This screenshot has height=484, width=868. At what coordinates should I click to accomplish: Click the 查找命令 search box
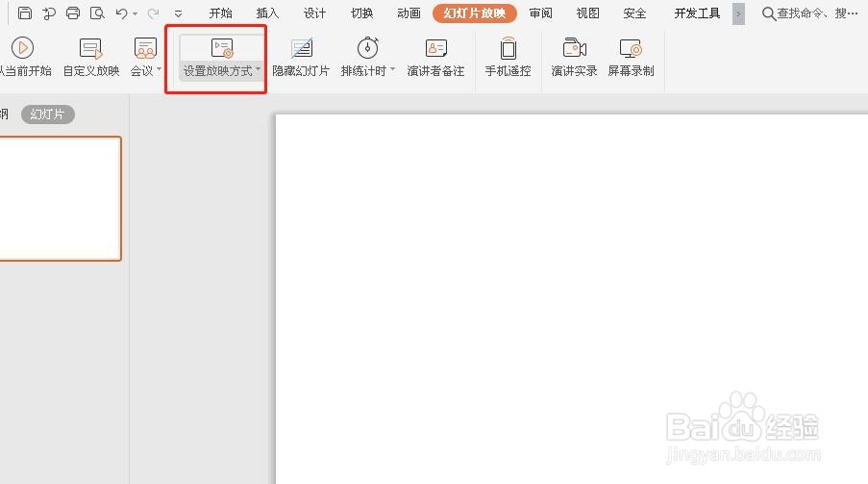pyautogui.click(x=810, y=13)
